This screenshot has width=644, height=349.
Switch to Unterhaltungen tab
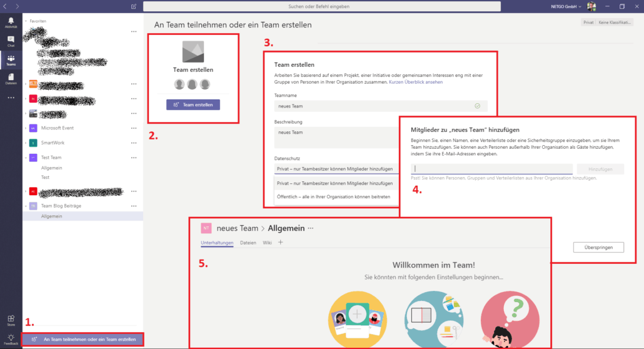(x=217, y=243)
